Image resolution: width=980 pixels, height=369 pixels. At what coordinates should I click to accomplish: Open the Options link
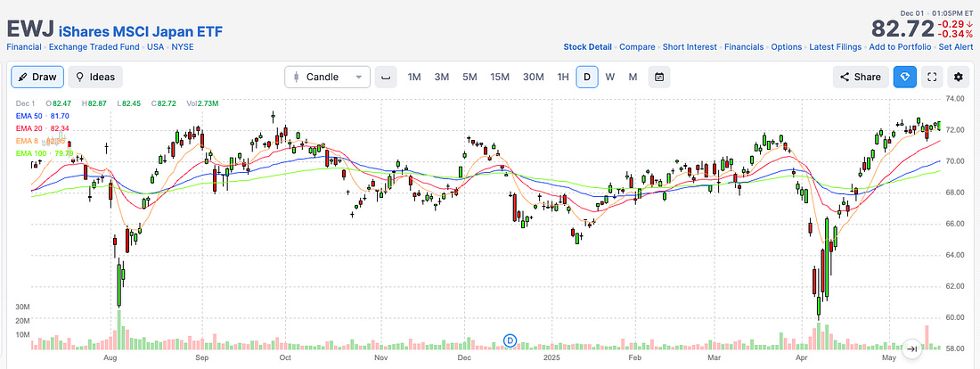[787, 47]
